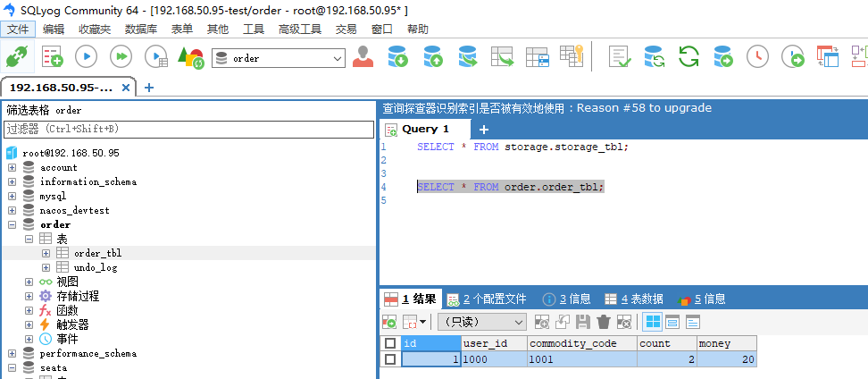This screenshot has width=868, height=379.
Task: Click the clock with green arrow icon
Action: point(792,56)
